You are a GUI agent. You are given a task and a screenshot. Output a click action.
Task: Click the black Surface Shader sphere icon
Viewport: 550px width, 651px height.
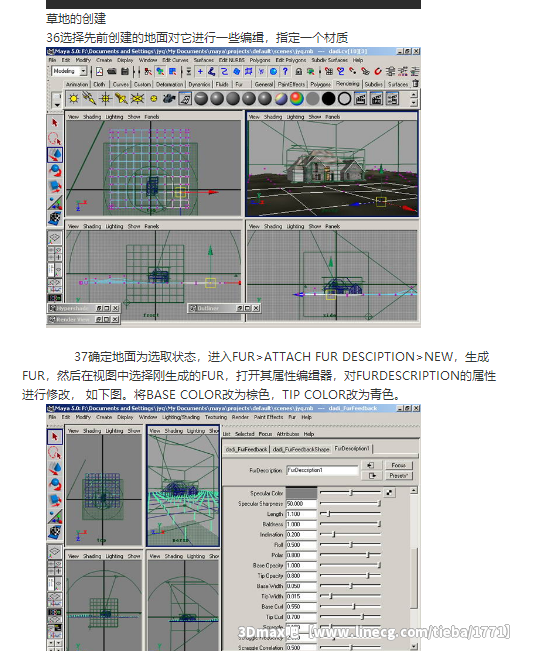[328, 99]
